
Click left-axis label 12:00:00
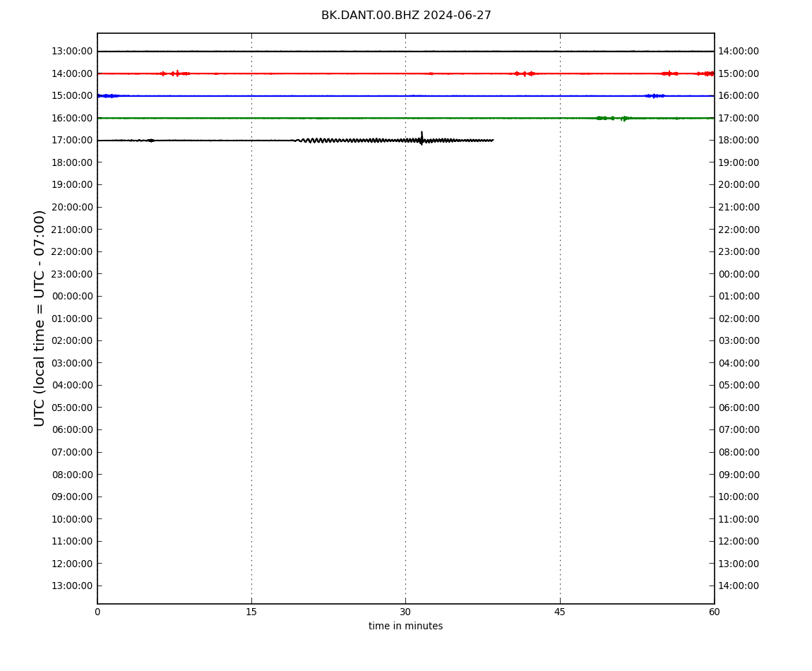point(72,564)
